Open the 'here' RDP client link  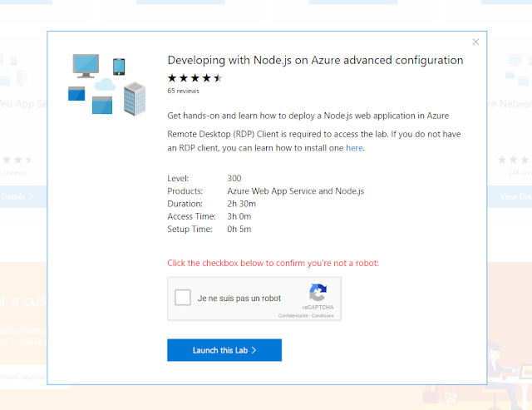click(354, 148)
